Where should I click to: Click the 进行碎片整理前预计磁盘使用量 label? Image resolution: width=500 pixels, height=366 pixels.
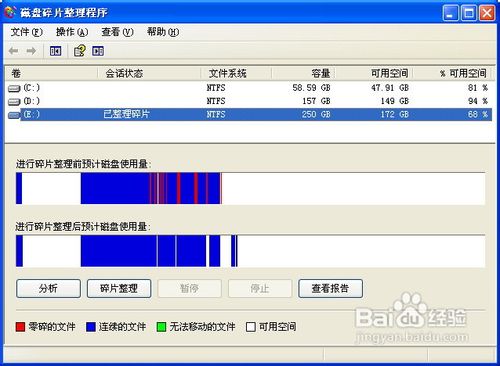click(83, 164)
